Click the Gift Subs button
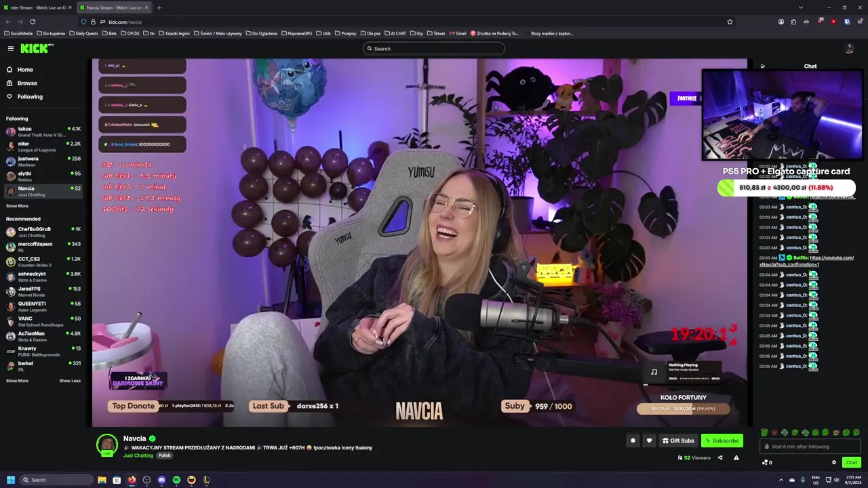The height and width of the screenshot is (488, 868). 678,441
